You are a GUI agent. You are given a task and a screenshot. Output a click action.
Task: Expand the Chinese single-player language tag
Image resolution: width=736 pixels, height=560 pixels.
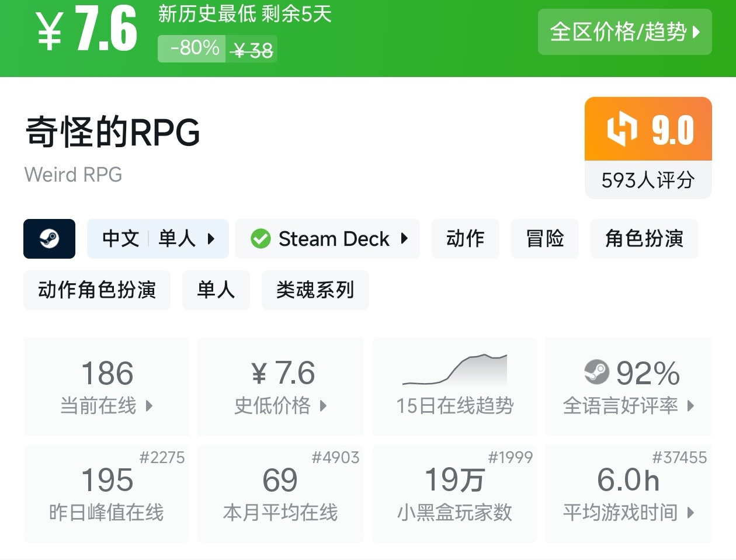(x=158, y=239)
